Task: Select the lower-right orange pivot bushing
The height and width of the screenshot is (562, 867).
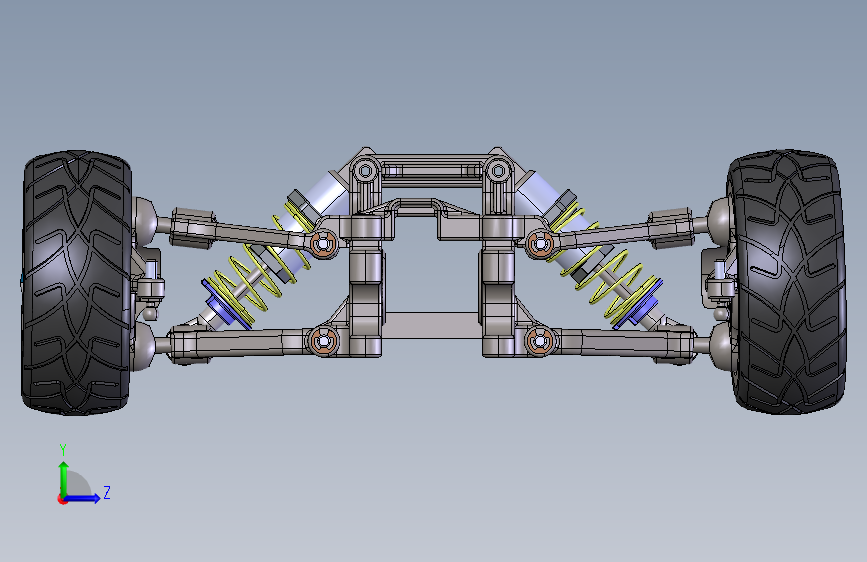Action: pos(540,341)
